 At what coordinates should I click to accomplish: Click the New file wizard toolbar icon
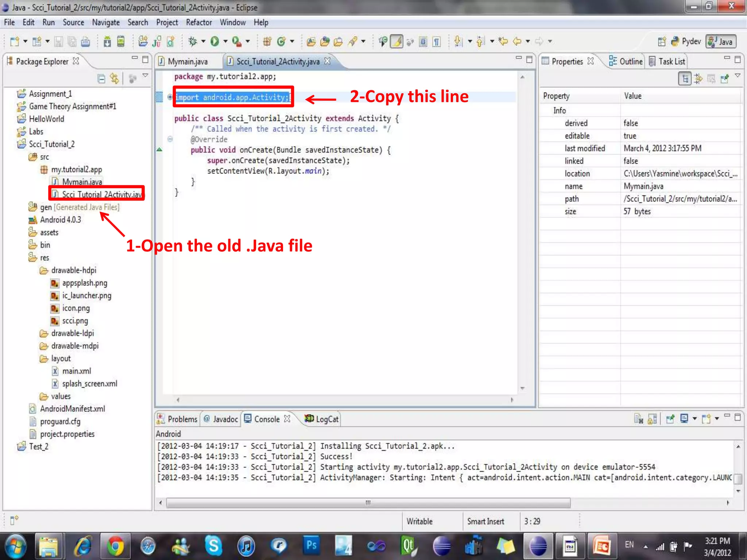point(15,42)
